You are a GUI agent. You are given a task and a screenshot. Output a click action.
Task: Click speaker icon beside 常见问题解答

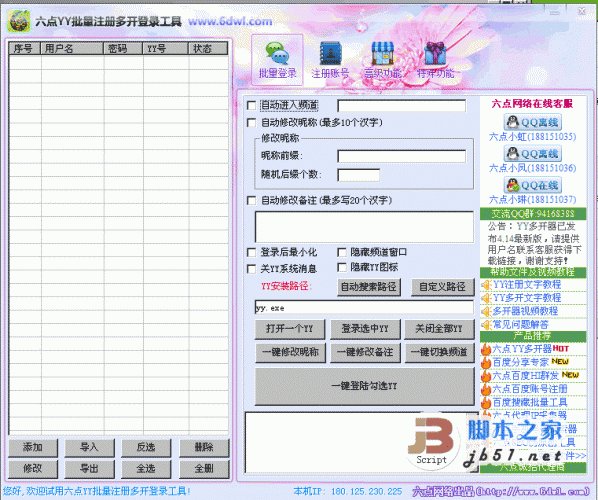click(486, 325)
